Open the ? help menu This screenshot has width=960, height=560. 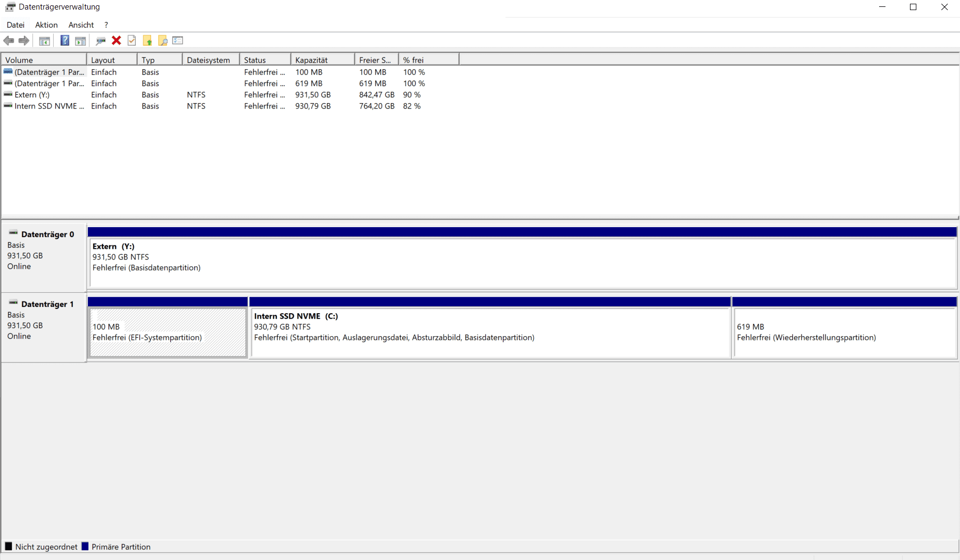tap(106, 25)
